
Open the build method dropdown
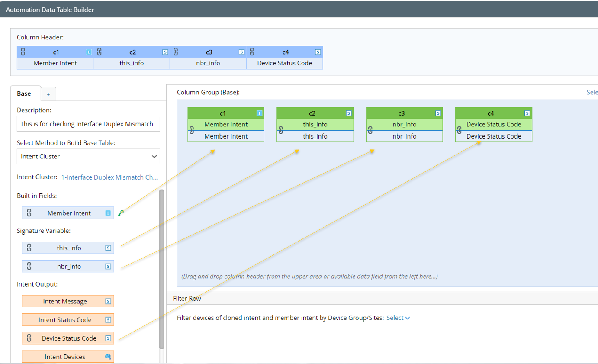(88, 157)
